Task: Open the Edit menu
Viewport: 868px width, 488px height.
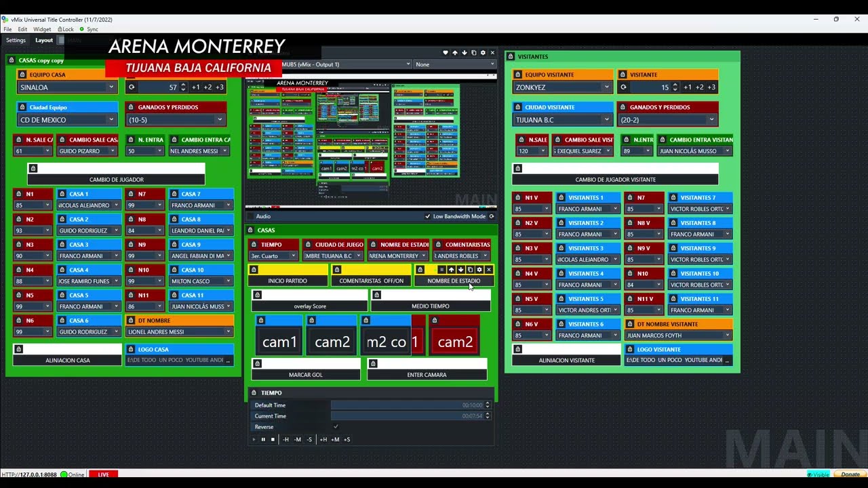Action: 23,29
